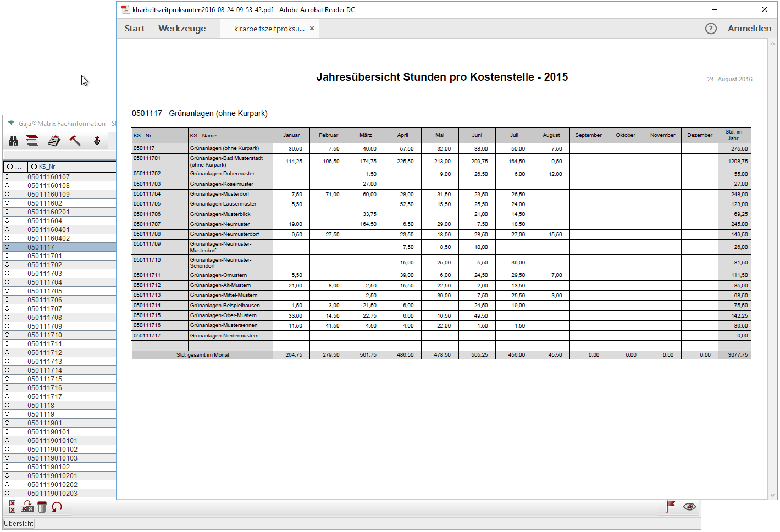Click the double red X boxes icon
This screenshot has width=780, height=532.
(x=13, y=507)
